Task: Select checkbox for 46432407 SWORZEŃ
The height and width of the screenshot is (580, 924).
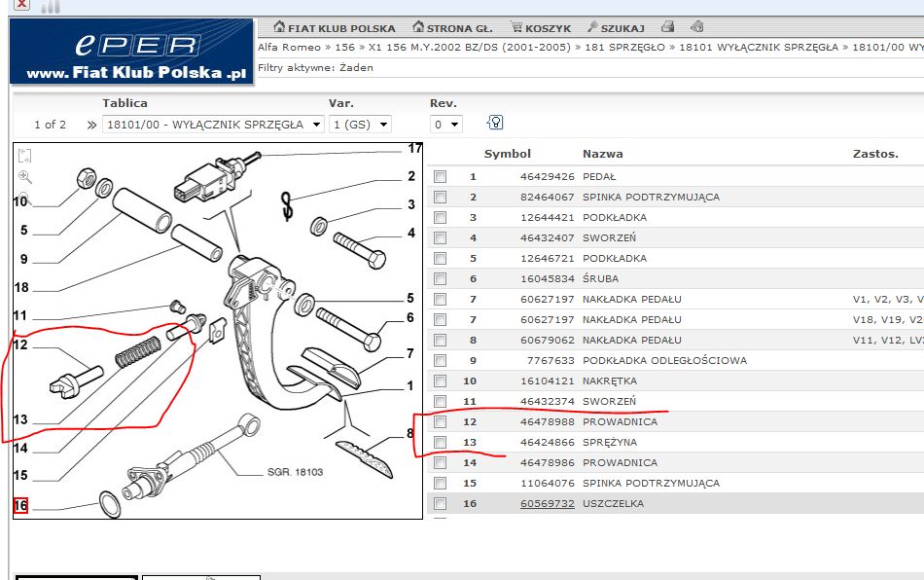Action: [441, 238]
